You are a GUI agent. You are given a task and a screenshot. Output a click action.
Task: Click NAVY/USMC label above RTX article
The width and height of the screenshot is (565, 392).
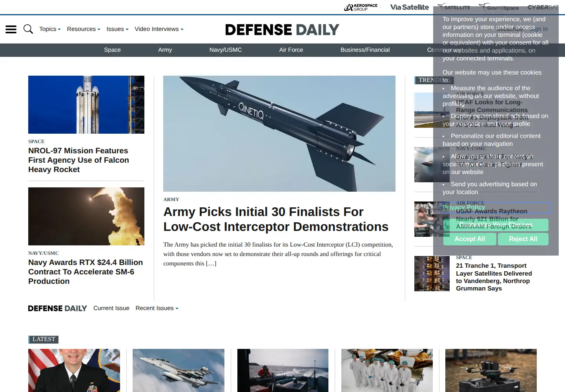44,253
